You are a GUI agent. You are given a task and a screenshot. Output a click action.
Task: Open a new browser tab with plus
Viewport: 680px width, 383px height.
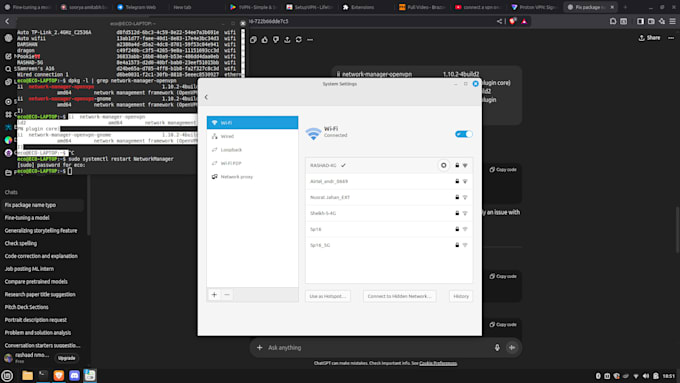click(625, 7)
